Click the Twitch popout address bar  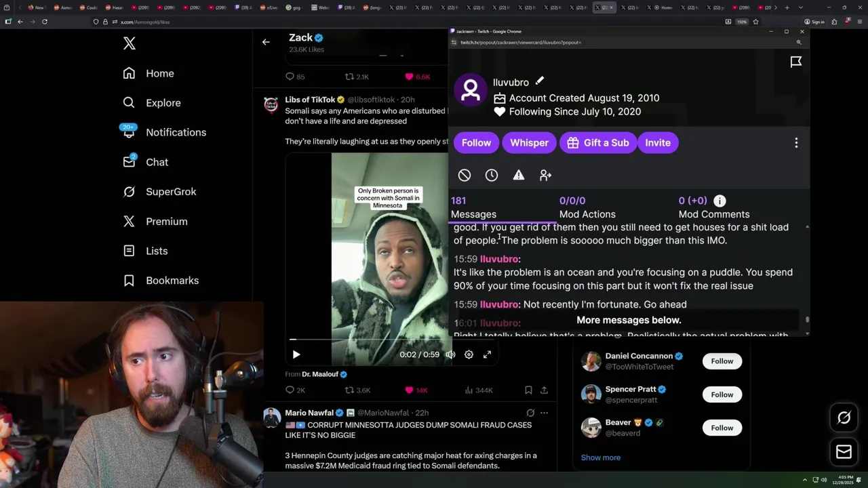[x=624, y=42]
